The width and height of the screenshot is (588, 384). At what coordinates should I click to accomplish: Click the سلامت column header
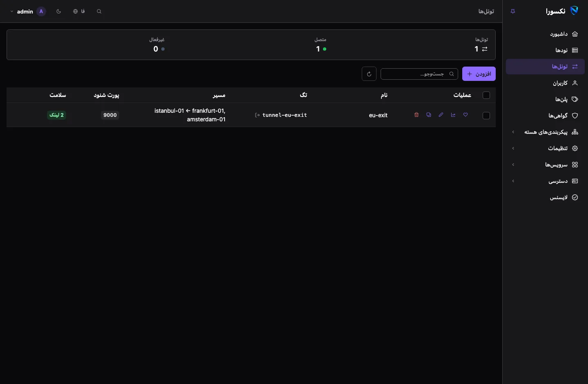click(58, 95)
